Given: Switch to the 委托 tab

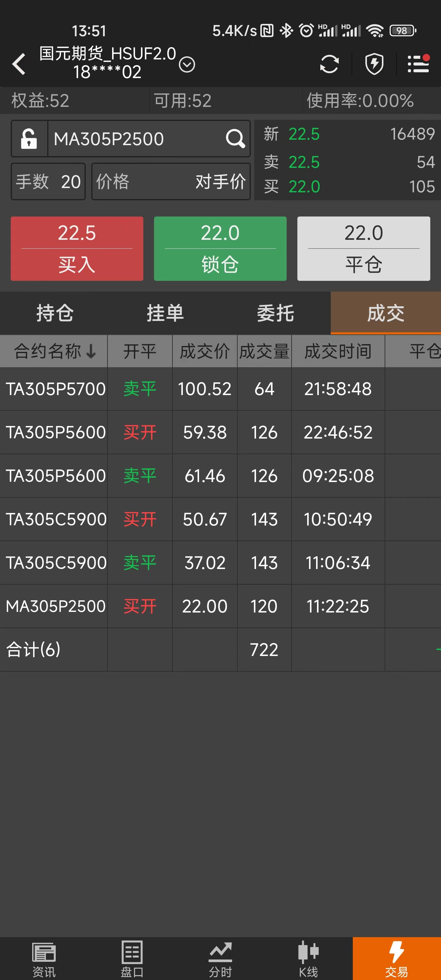Looking at the screenshot, I should [276, 313].
